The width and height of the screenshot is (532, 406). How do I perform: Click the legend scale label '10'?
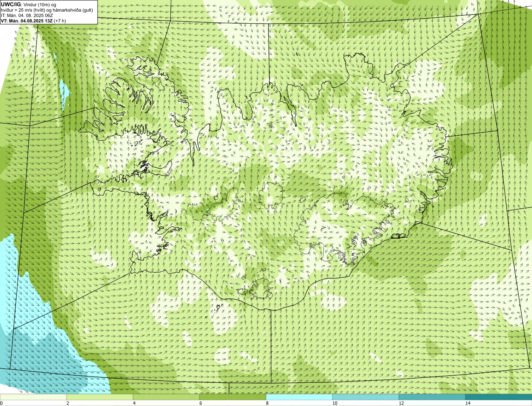pyautogui.click(x=335, y=403)
